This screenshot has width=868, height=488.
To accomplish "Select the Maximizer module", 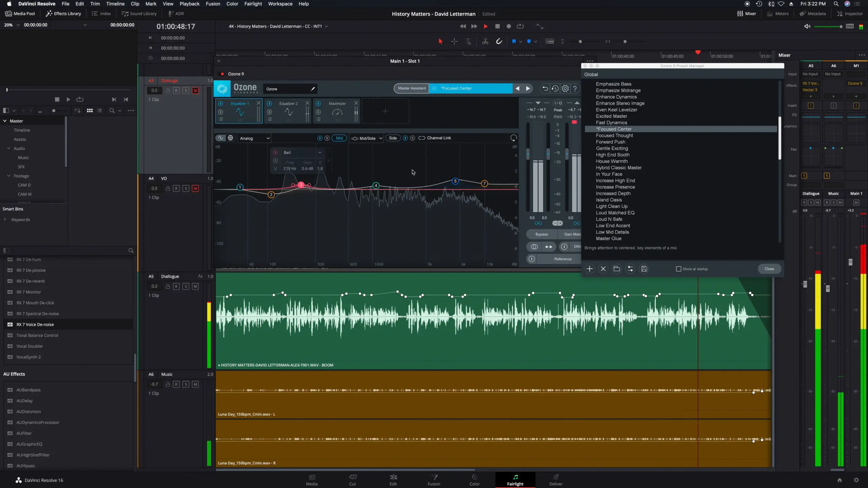I will tap(337, 111).
